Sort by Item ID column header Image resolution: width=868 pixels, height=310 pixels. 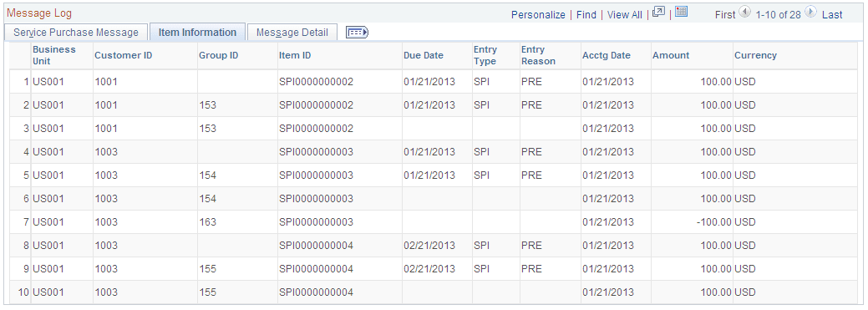pos(295,55)
